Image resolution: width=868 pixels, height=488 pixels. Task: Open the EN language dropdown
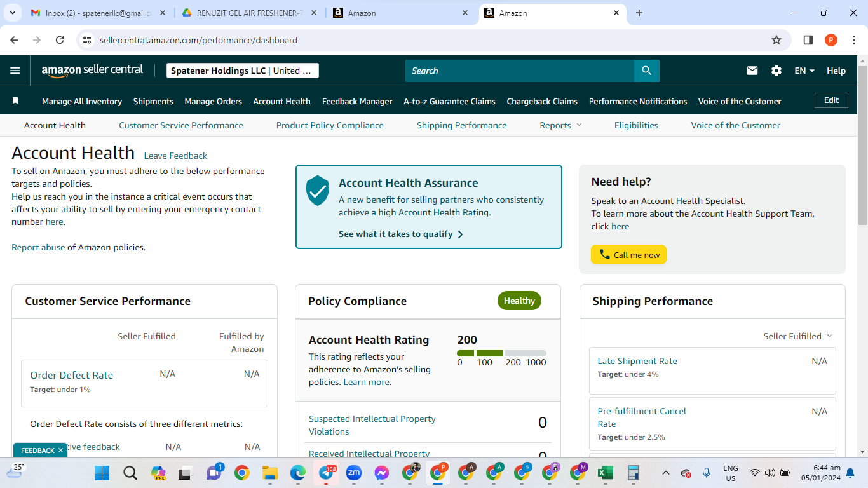click(x=804, y=71)
